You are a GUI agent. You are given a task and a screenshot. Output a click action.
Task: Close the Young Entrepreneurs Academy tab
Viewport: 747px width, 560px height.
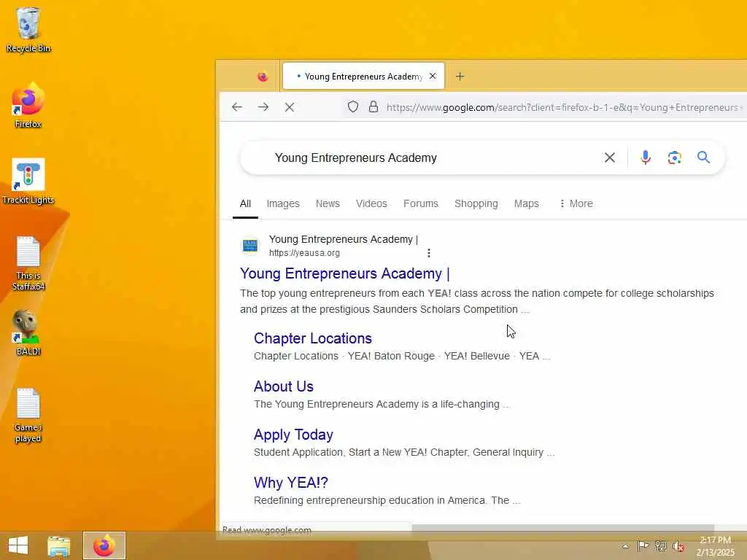433,76
